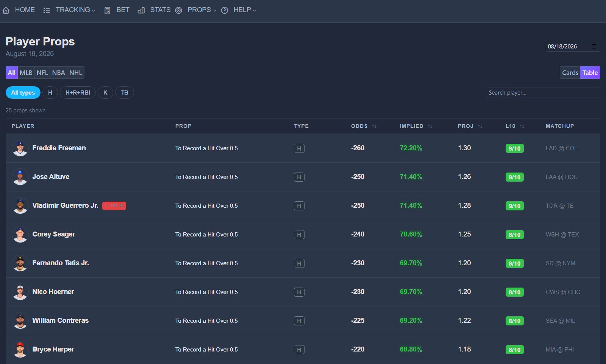The image size is (606, 364).
Task: Click Bryce Harper's H type badge
Action: click(299, 350)
